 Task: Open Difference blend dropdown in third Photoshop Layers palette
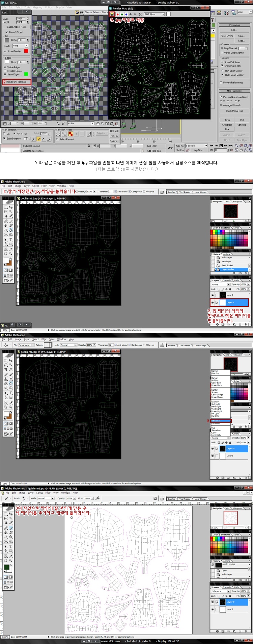point(220,591)
